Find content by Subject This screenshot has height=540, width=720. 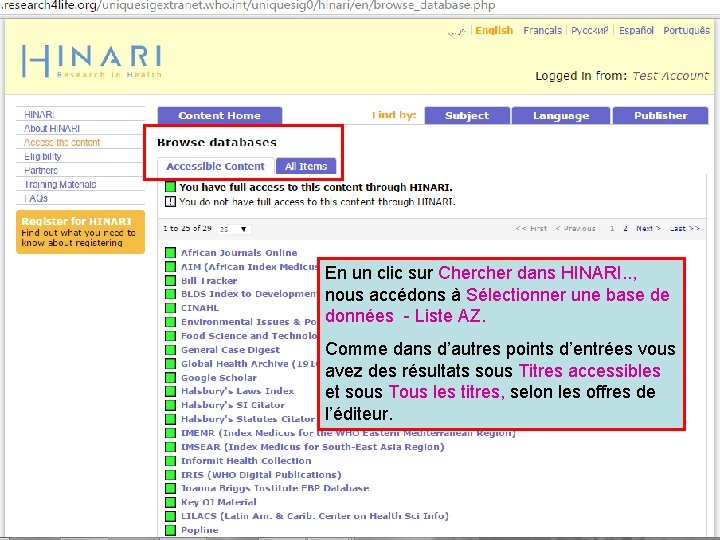pos(467,116)
